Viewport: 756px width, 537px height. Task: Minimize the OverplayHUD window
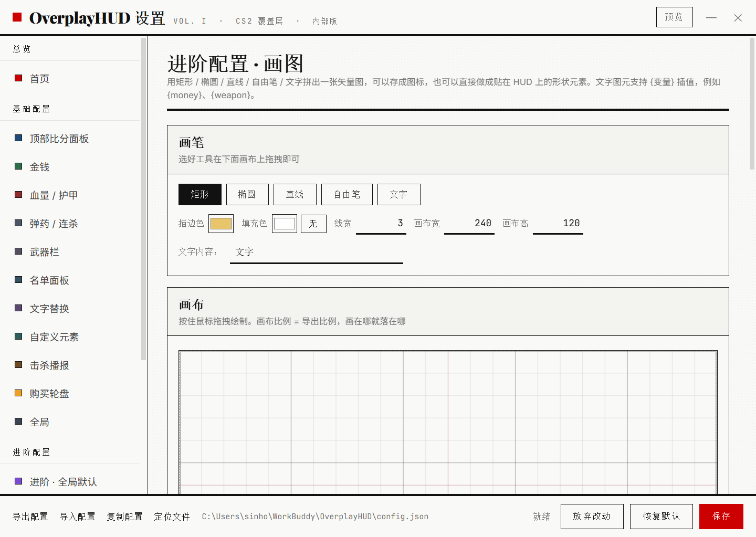point(711,17)
